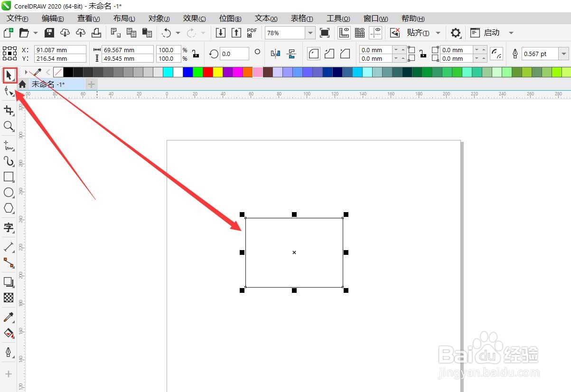Open the outline width dropdown
571x392 pixels.
[x=563, y=54]
